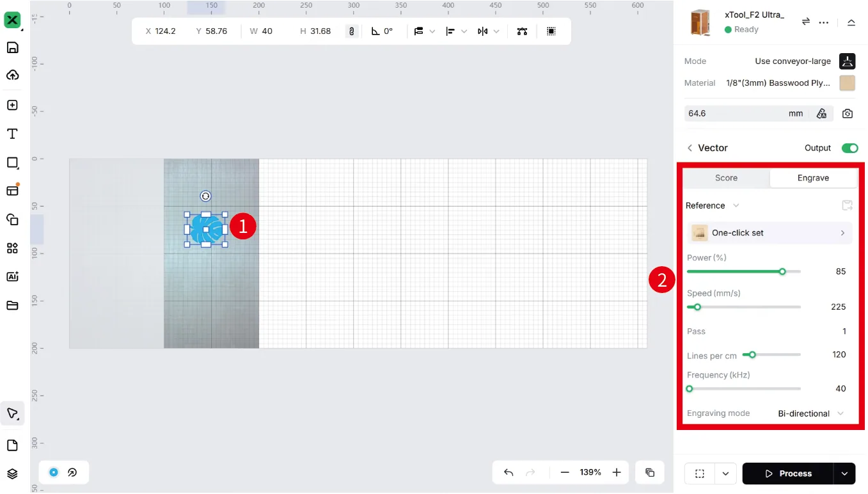The image size is (868, 494).
Task: Click the Process button
Action: pyautogui.click(x=788, y=474)
